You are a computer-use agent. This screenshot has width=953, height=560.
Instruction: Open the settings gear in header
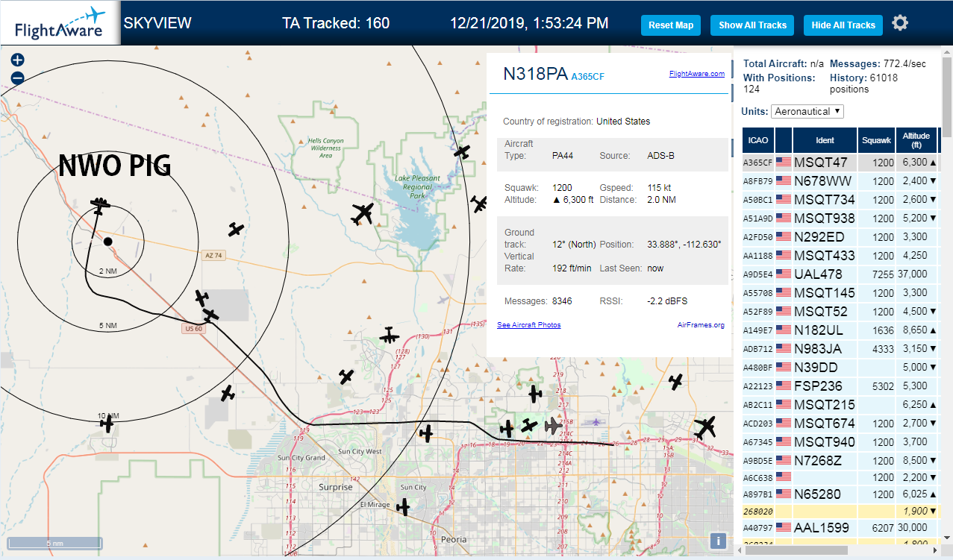coord(900,23)
